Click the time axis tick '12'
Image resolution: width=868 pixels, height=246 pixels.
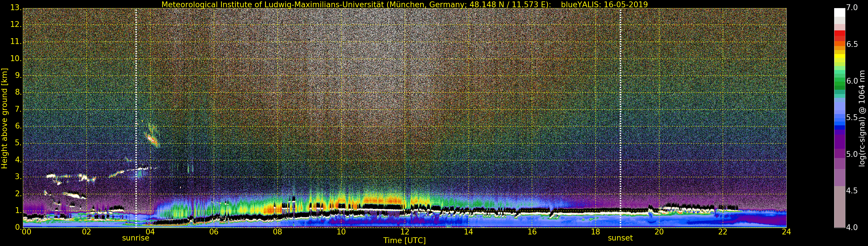[405, 232]
